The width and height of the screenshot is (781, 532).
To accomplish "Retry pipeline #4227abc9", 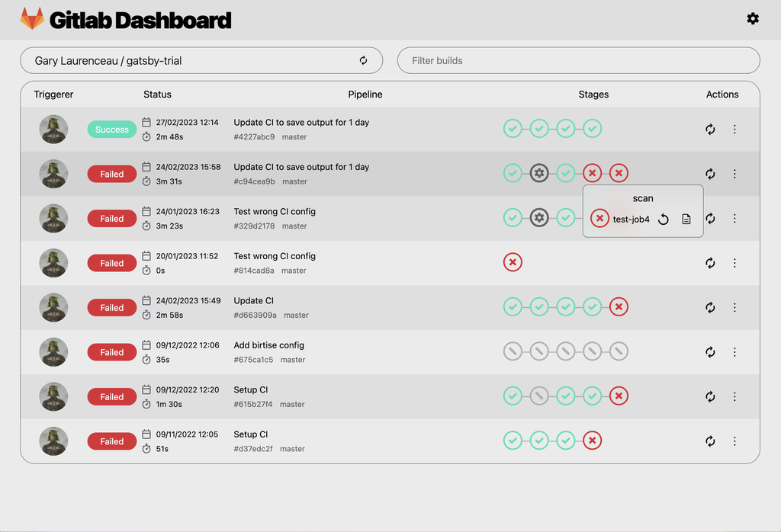I will pos(710,130).
